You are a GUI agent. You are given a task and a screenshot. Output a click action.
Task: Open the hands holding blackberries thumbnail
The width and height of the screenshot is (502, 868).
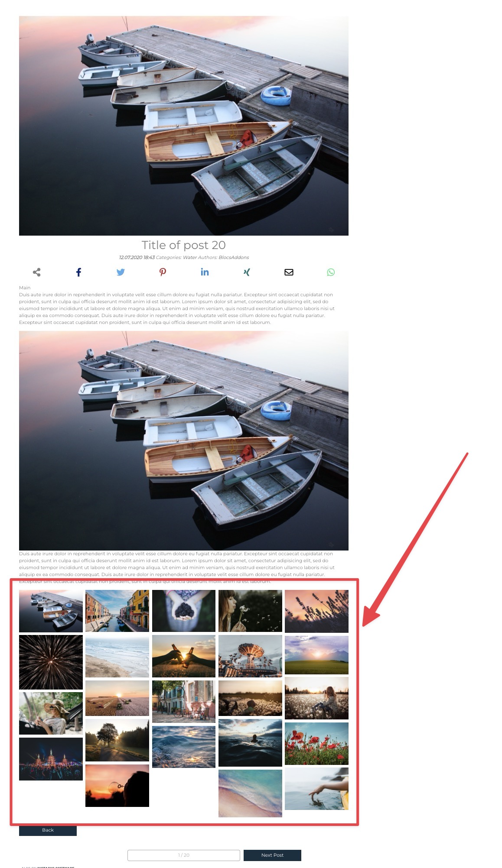tap(184, 611)
